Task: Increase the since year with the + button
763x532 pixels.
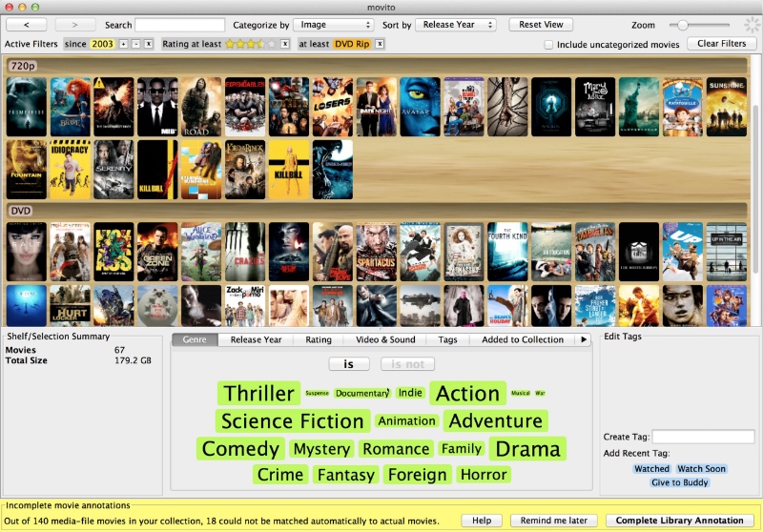Action: coord(124,44)
